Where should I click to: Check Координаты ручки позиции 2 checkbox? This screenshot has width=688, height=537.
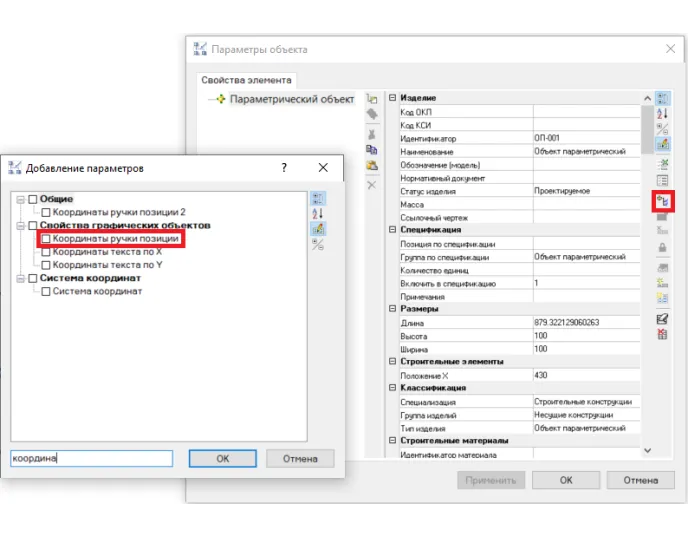46,212
